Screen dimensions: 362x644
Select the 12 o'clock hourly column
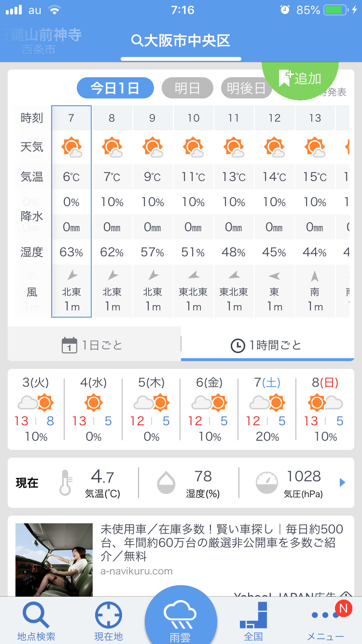[x=275, y=212]
